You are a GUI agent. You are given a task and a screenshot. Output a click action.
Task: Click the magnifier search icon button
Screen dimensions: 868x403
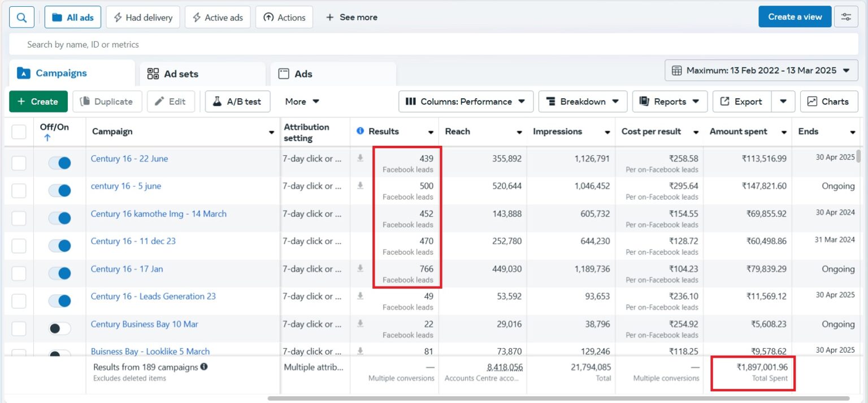click(x=21, y=17)
